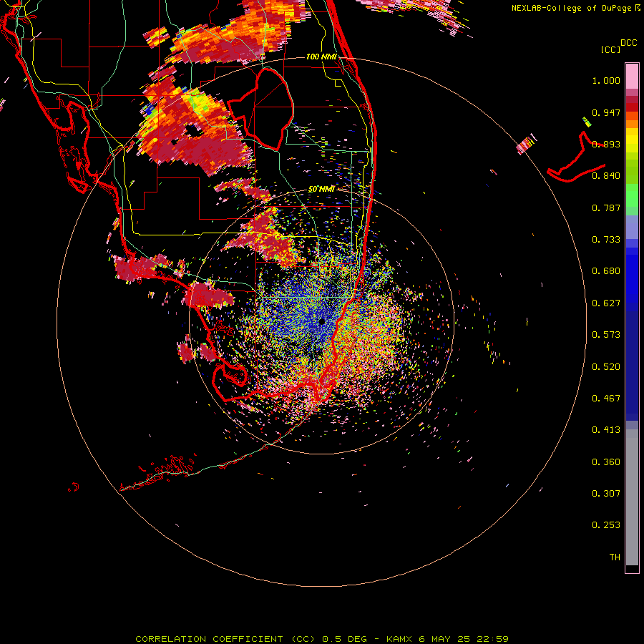Select the 0.360 color scale value
The image size is (644, 644).
(606, 462)
